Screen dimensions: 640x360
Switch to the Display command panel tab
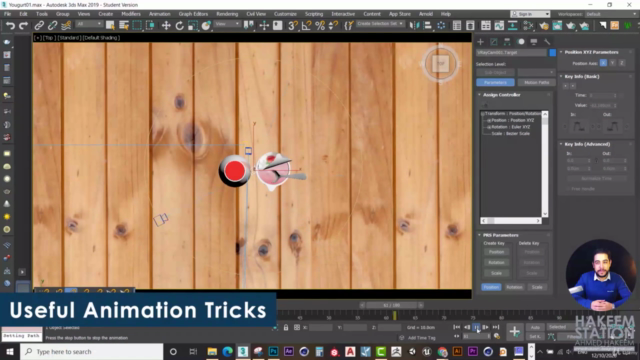pos(534,42)
